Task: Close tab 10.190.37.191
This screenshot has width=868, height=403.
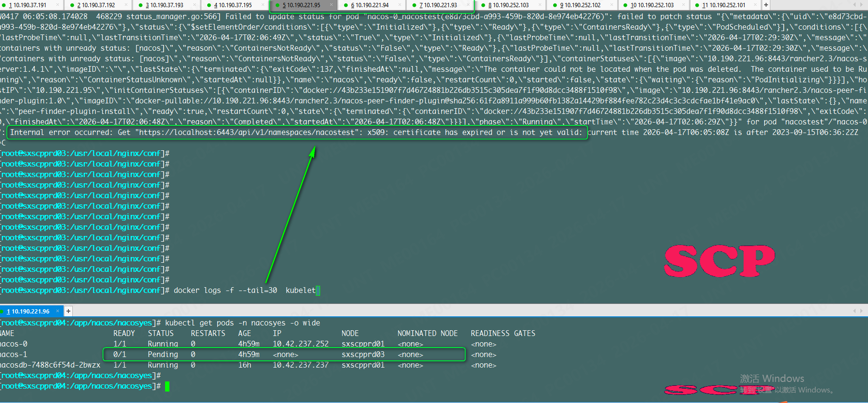Action: [x=57, y=5]
